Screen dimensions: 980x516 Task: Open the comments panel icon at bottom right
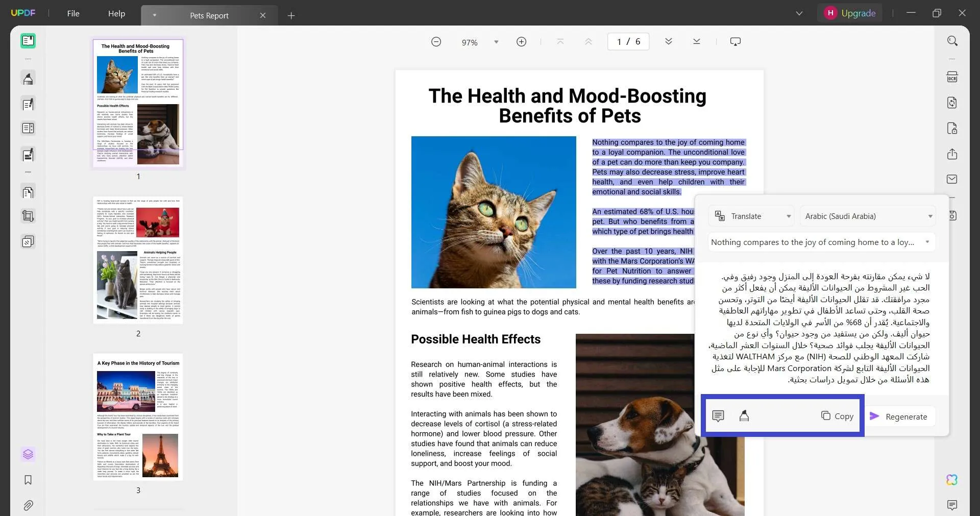coord(952,505)
